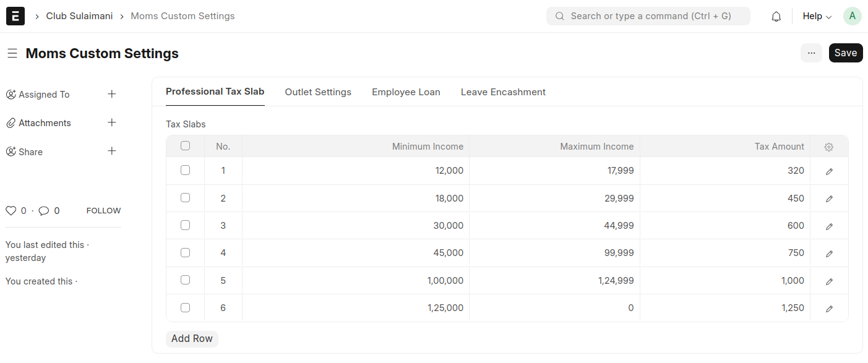
Task: Add an attachment using the plus icon
Action: tap(112, 122)
